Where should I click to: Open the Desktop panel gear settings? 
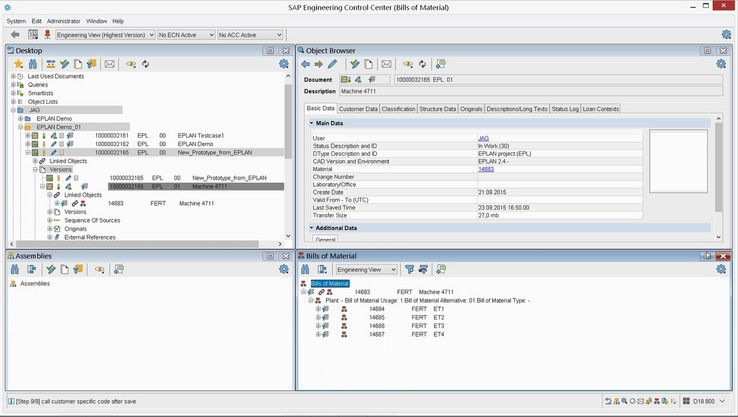pos(284,64)
